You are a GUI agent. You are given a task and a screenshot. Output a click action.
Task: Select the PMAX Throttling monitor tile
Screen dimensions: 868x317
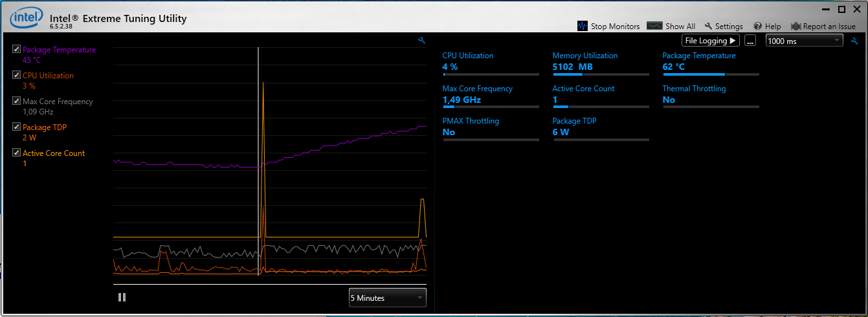(491, 129)
